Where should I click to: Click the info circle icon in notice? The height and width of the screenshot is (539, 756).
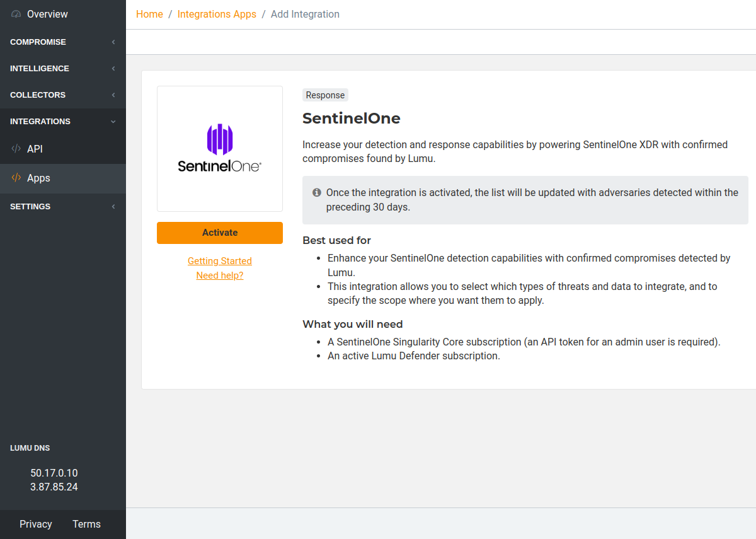(x=317, y=192)
